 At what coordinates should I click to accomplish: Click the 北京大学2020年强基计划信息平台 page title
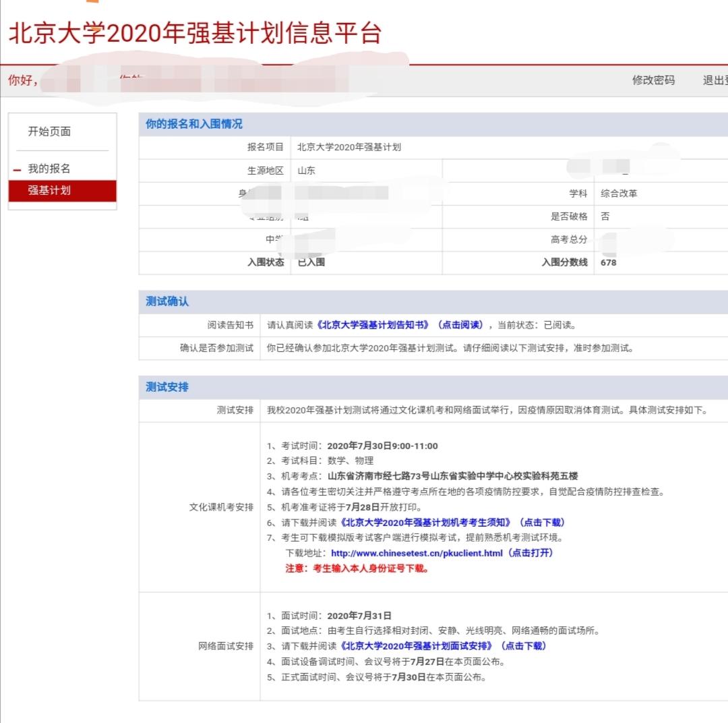click(195, 32)
